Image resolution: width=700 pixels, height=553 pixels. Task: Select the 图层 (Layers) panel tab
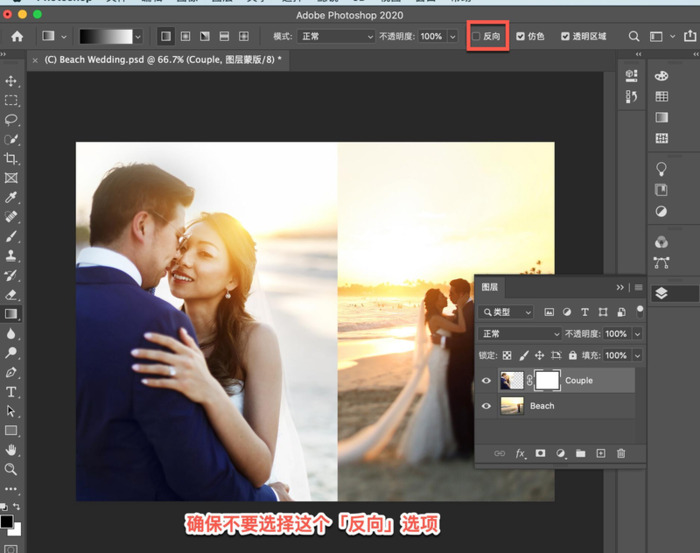(490, 287)
